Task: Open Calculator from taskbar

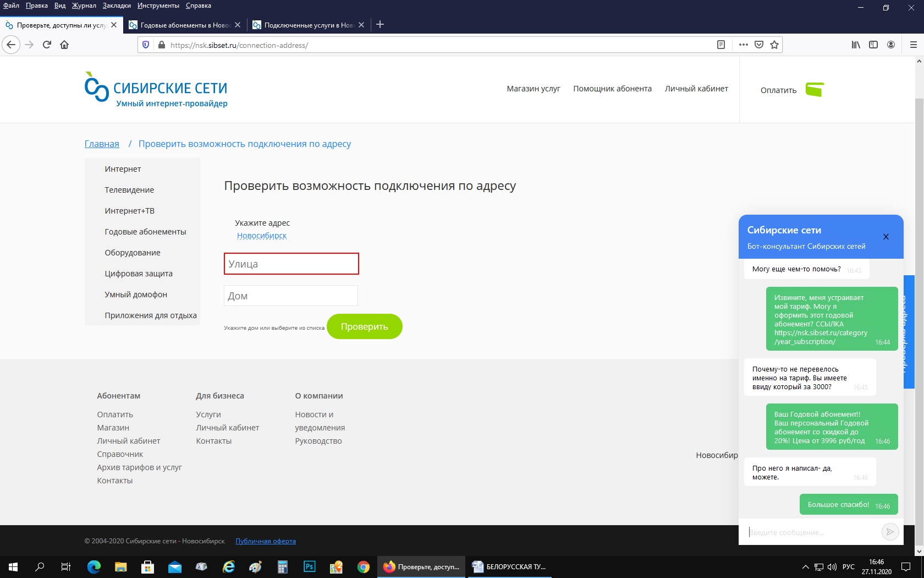Action: pyautogui.click(x=282, y=566)
